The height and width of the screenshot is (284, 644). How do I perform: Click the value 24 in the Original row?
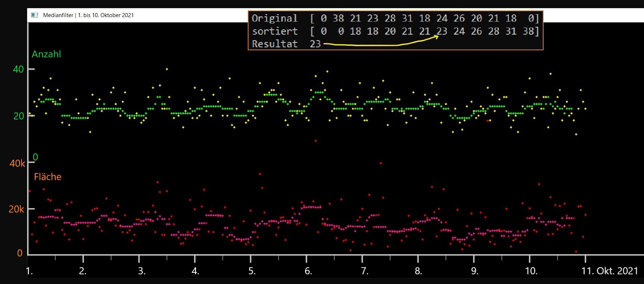pos(442,18)
